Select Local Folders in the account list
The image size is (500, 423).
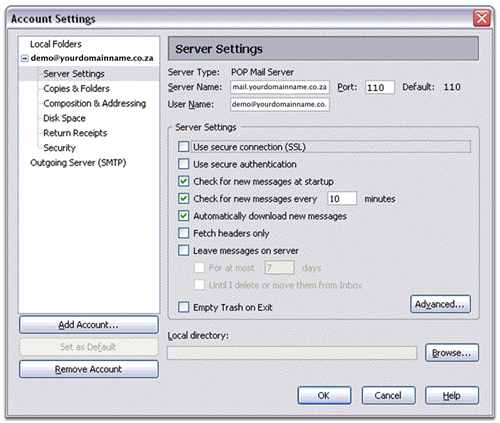(x=56, y=44)
